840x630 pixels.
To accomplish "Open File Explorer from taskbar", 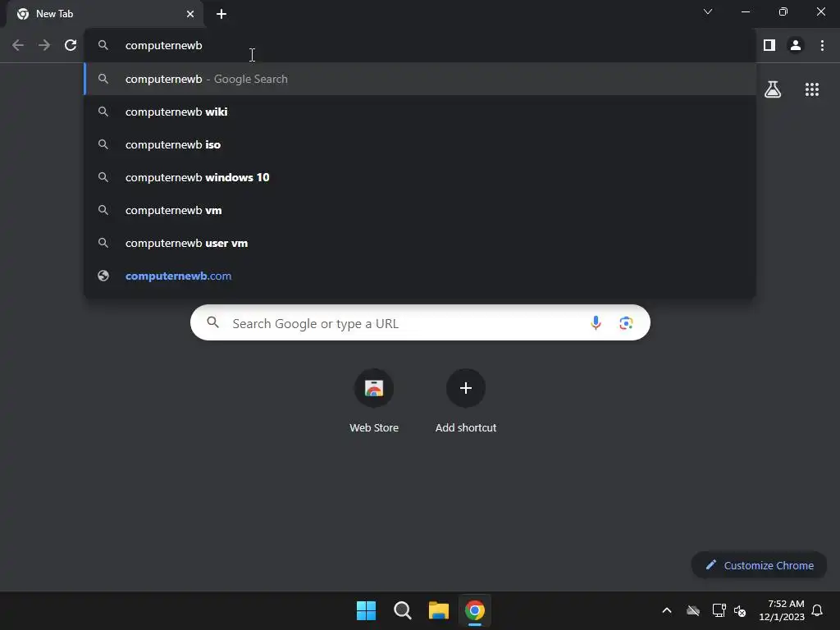I will [439, 610].
